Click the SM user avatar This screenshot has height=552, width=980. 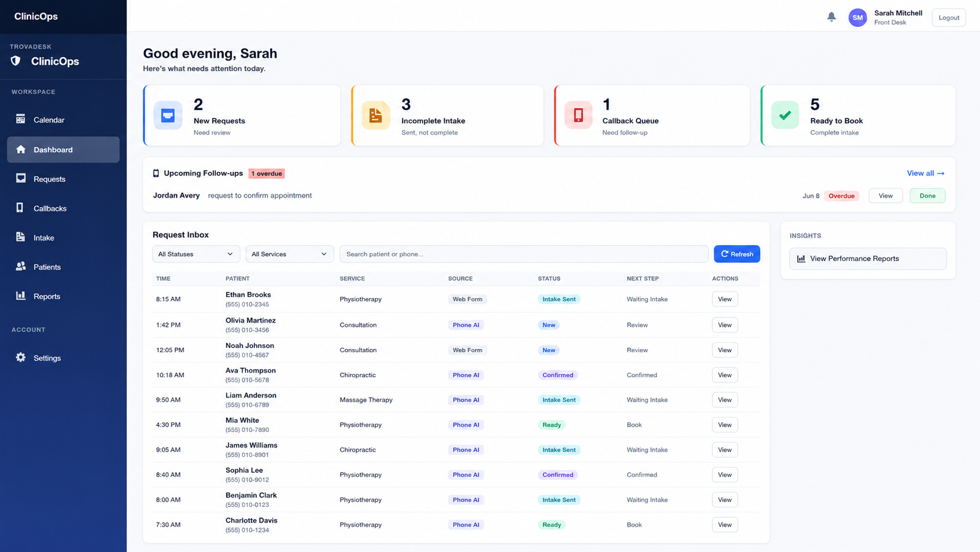pos(857,18)
